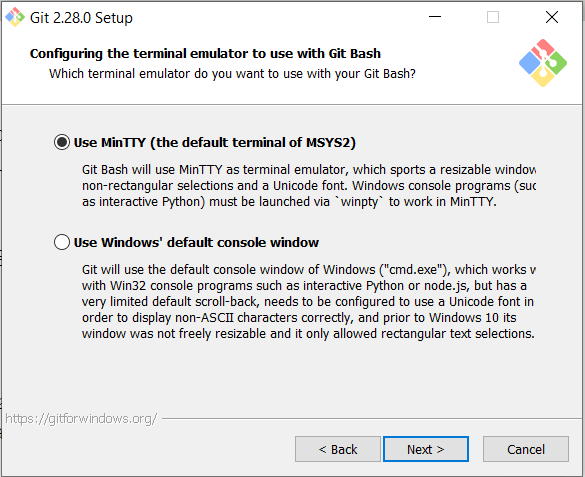Click the 'Configuring the terminal emulator' heading
This screenshot has height=477, width=585.
tap(205, 53)
